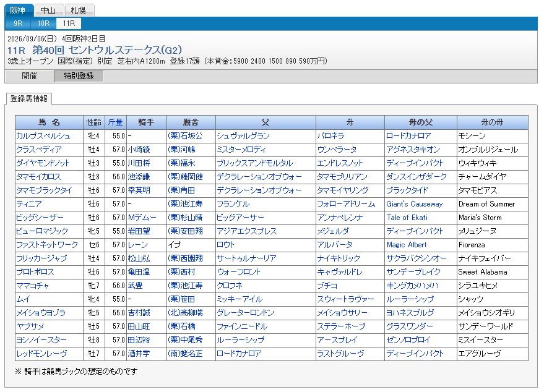Click horse name ティニア
The image size is (544, 392).
pos(29,204)
